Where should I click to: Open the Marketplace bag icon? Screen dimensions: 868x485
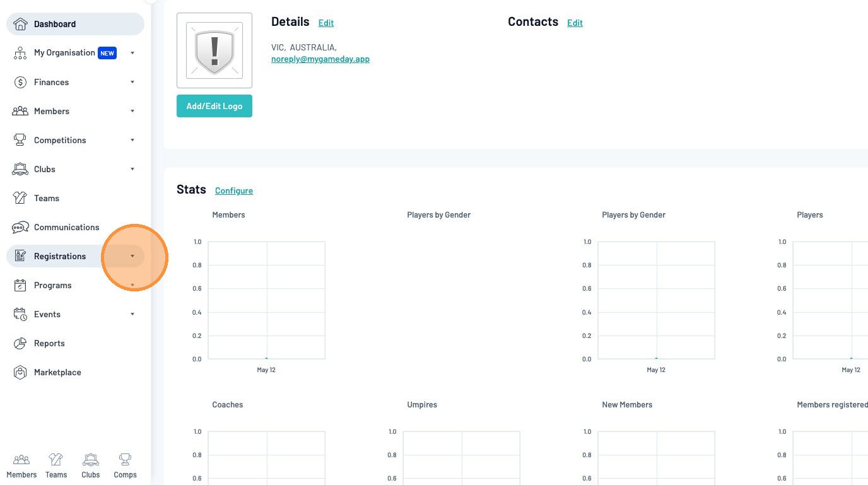coord(20,372)
